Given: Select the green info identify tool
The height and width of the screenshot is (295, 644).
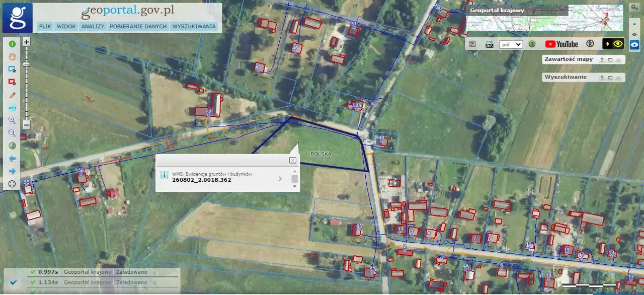Looking at the screenshot, I should tap(12, 44).
